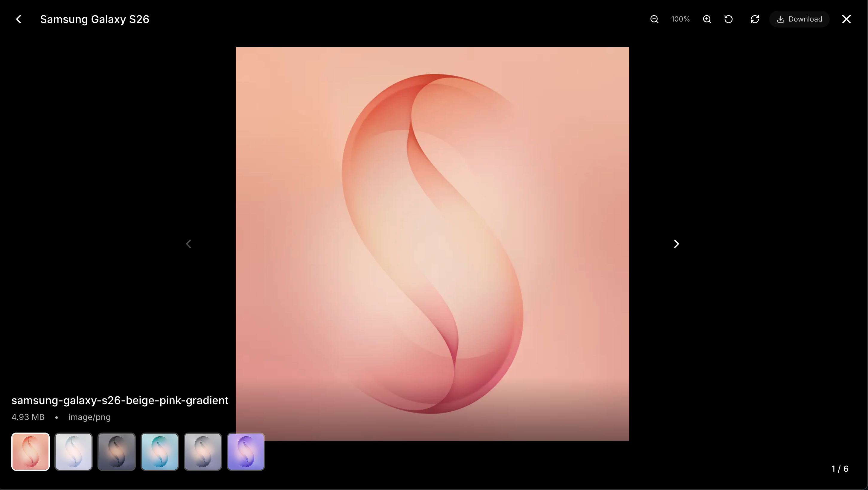Select the white lavender wallpaper thumbnail
This screenshot has height=490, width=868.
click(x=74, y=452)
